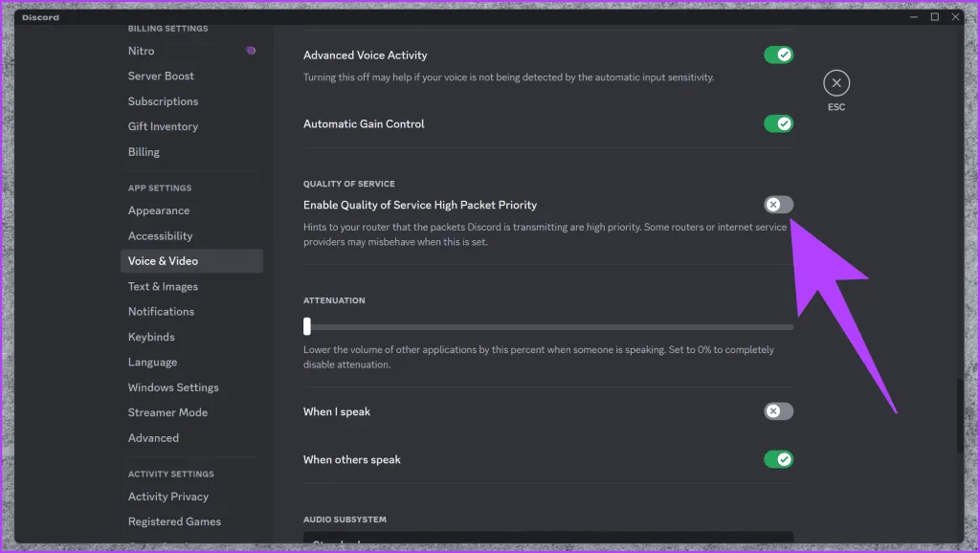Toggle the When I speak attenuation switch
This screenshot has width=980, height=553.
coord(778,411)
